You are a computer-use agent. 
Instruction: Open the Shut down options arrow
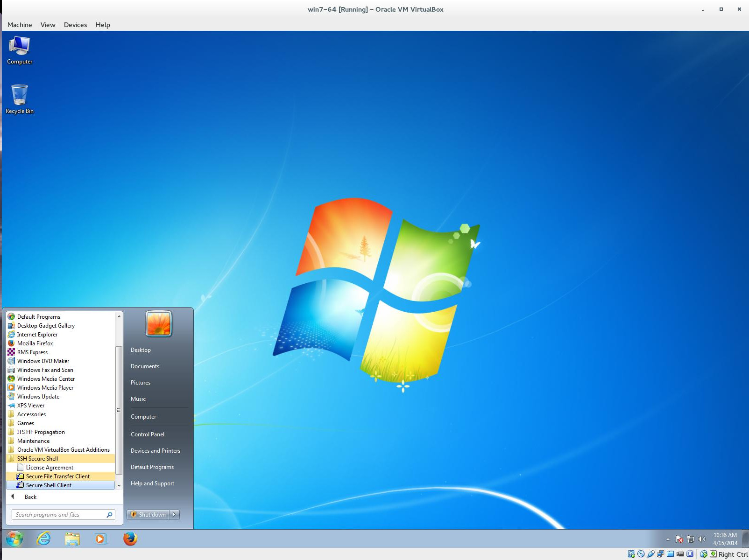click(x=174, y=514)
